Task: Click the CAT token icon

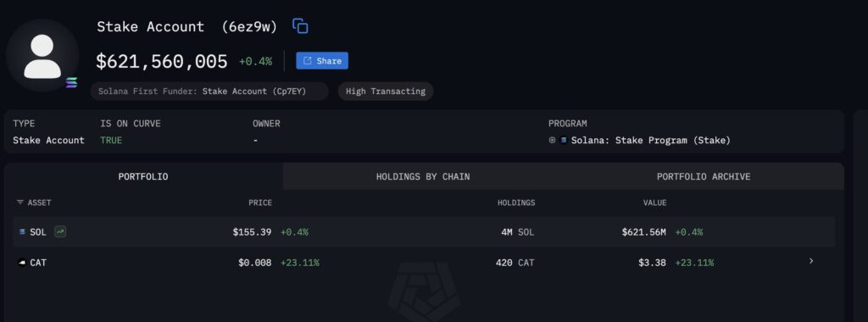Action: (x=22, y=263)
